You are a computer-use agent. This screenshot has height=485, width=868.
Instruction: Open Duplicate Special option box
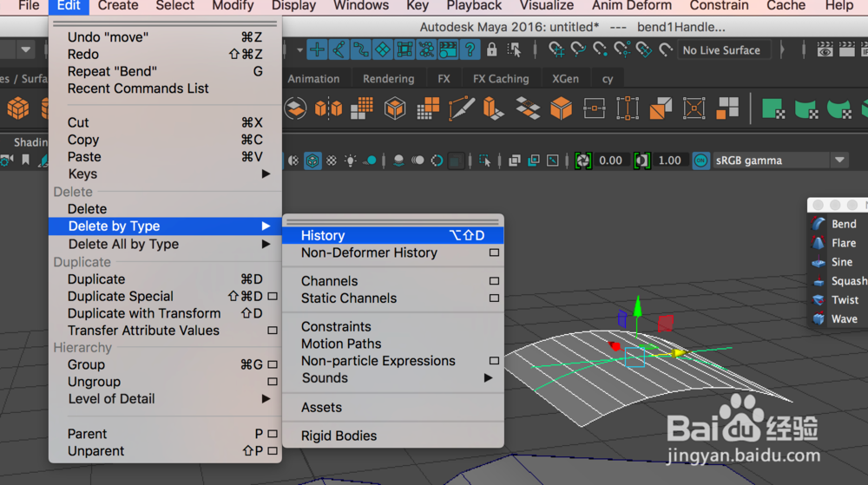(273, 297)
